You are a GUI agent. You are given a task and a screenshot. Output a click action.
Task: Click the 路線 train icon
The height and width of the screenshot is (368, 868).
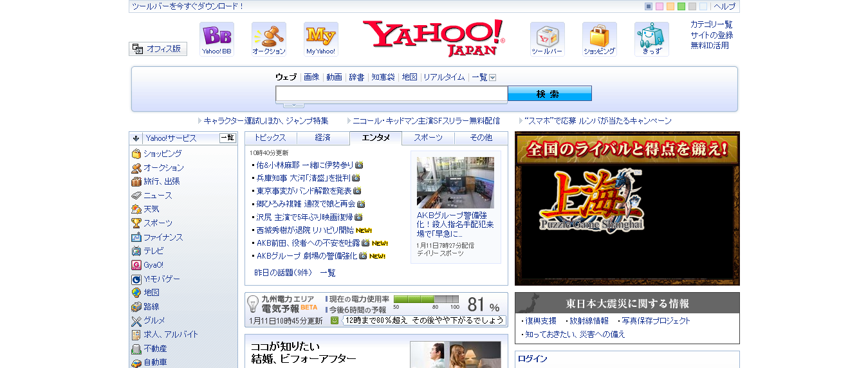point(136,307)
